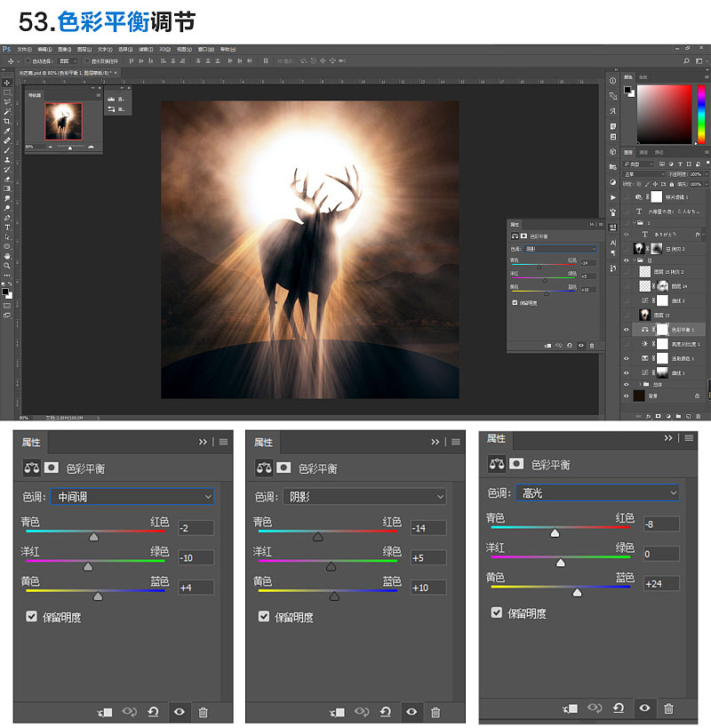The width and height of the screenshot is (711, 728).
Task: Click balance scale icon in shadows panel
Action: click(264, 468)
